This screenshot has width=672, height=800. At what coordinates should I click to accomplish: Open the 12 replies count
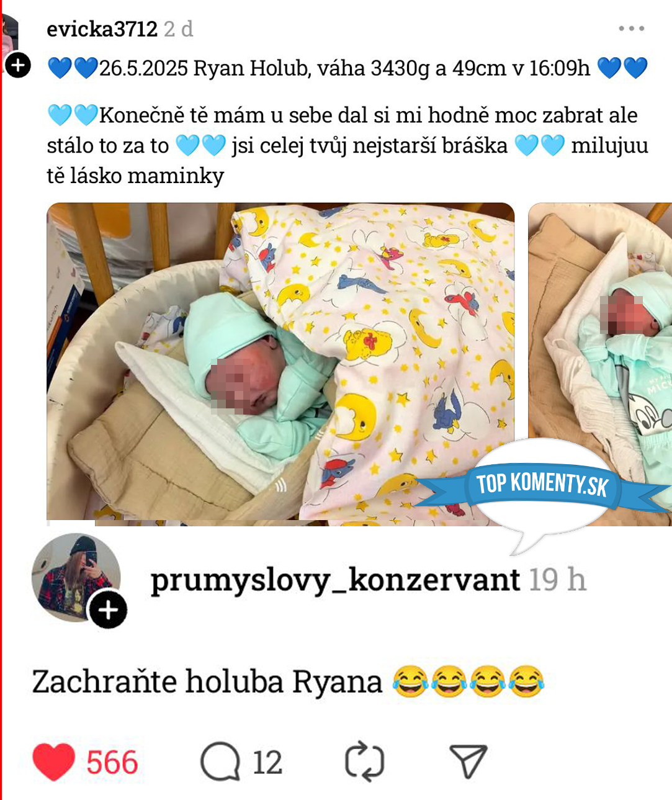[x=267, y=762]
